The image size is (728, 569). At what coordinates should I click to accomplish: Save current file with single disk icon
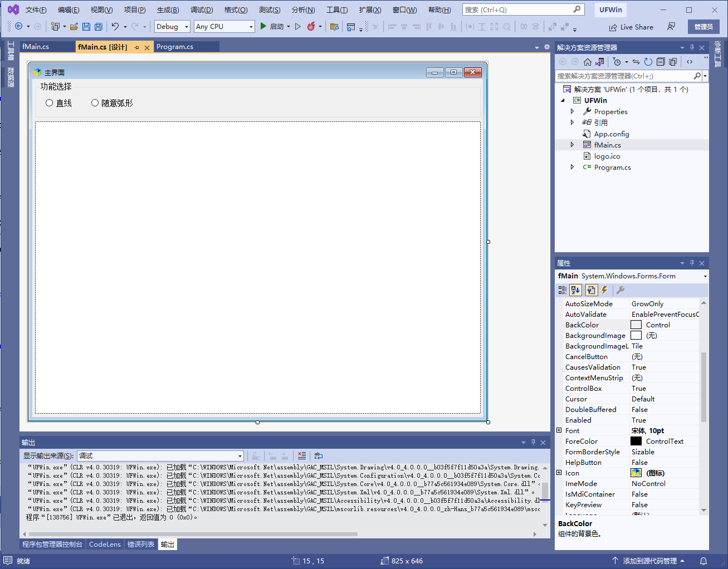point(86,26)
